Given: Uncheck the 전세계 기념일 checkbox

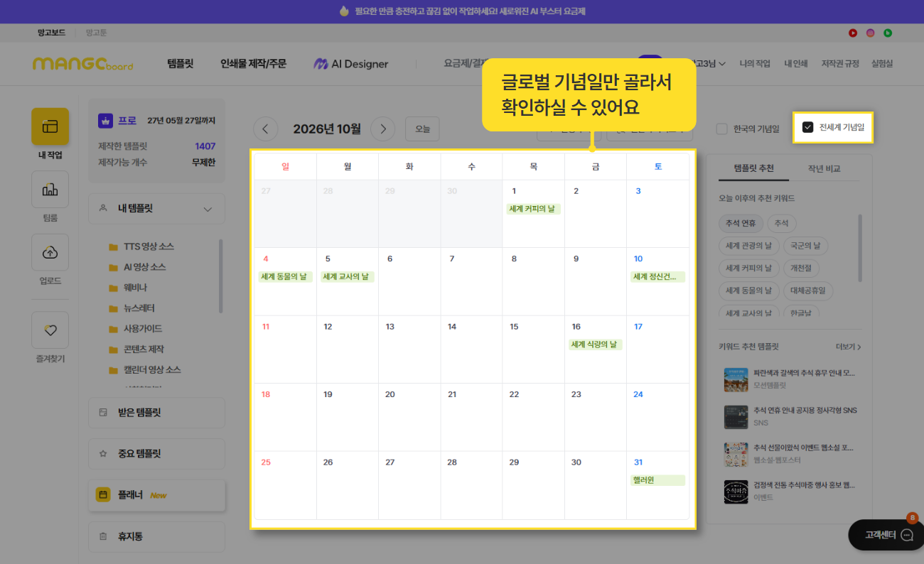Looking at the screenshot, I should pyautogui.click(x=807, y=127).
